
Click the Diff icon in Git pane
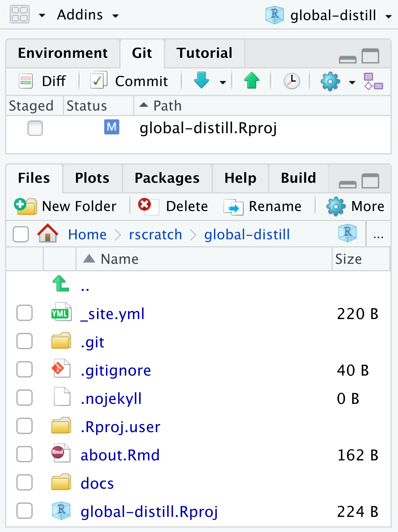(x=26, y=81)
